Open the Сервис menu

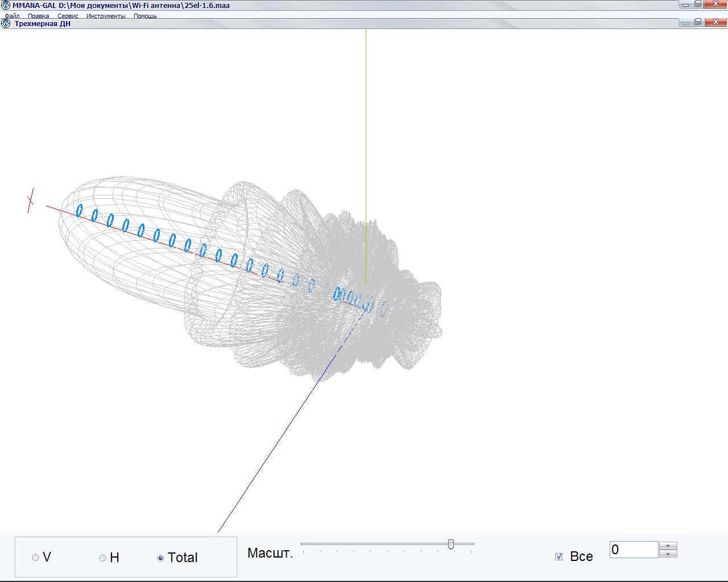68,16
